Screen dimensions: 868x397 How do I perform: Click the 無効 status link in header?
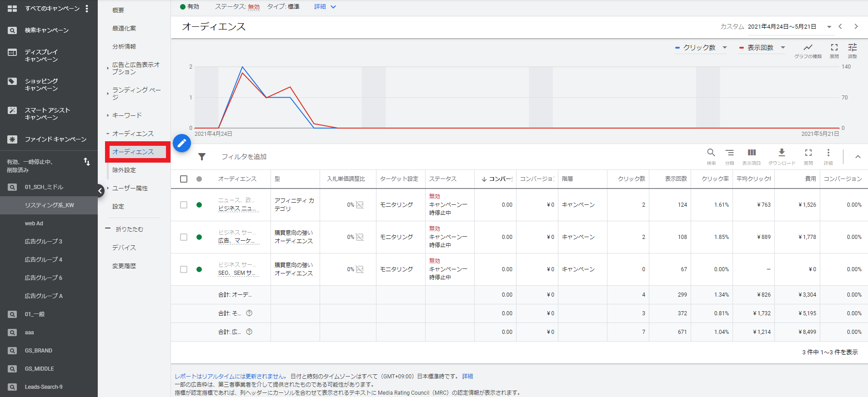pos(254,7)
